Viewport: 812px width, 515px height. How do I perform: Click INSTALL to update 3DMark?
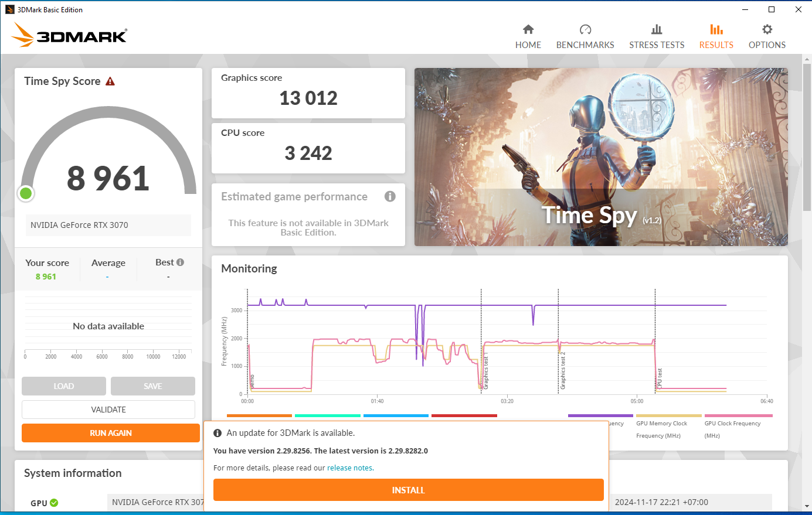(408, 490)
